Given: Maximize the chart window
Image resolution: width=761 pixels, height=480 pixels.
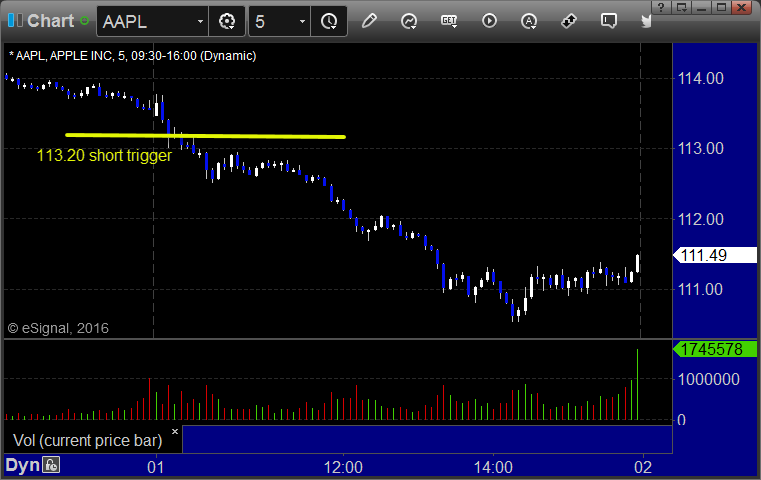Looking at the screenshot, I should tap(721, 7).
